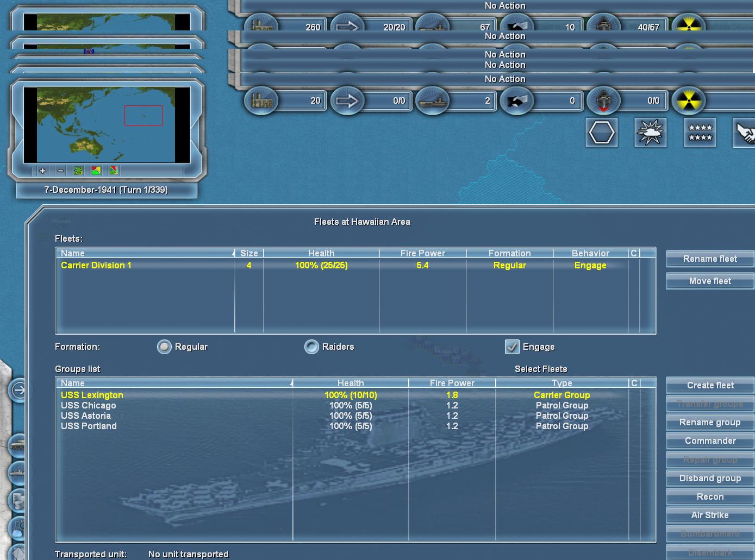The width and height of the screenshot is (755, 560).
Task: Select the red-grey-green minimap mode icon
Action: coord(114,171)
